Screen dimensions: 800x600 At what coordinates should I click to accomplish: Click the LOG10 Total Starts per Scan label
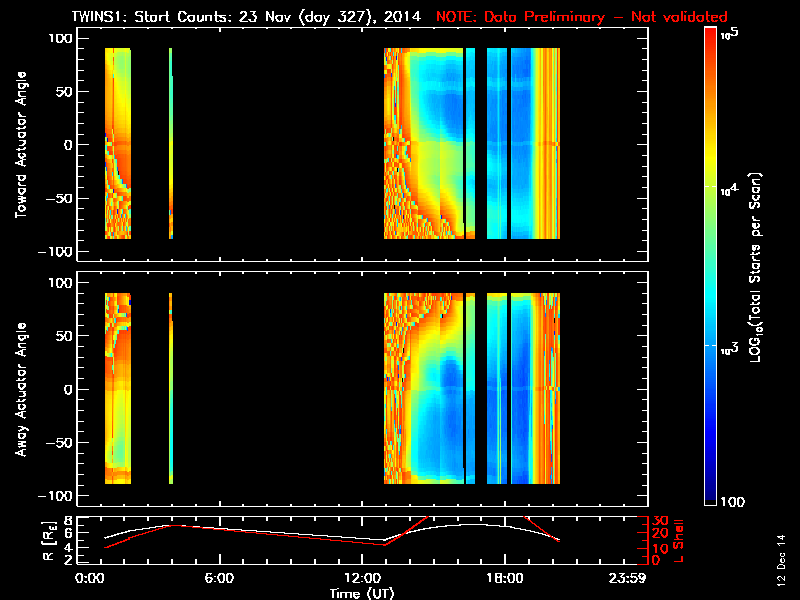[755, 267]
